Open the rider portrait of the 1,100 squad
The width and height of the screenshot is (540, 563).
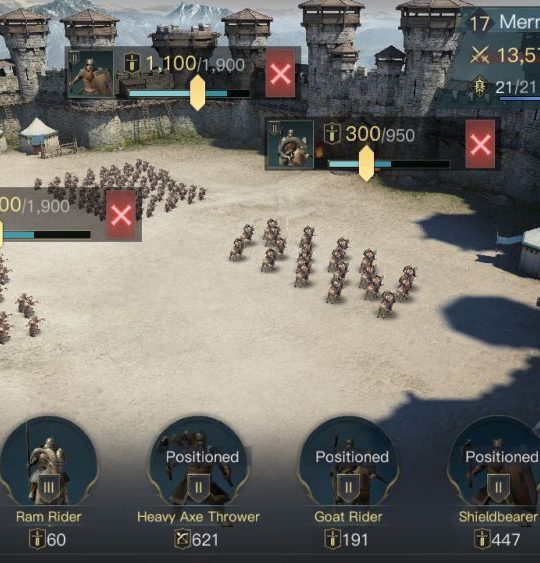(x=90, y=74)
